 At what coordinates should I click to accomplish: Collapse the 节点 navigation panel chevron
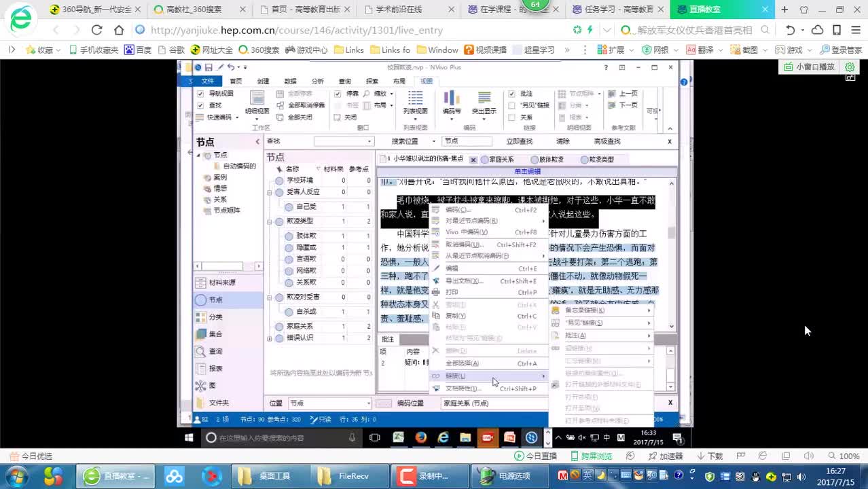pyautogui.click(x=257, y=142)
